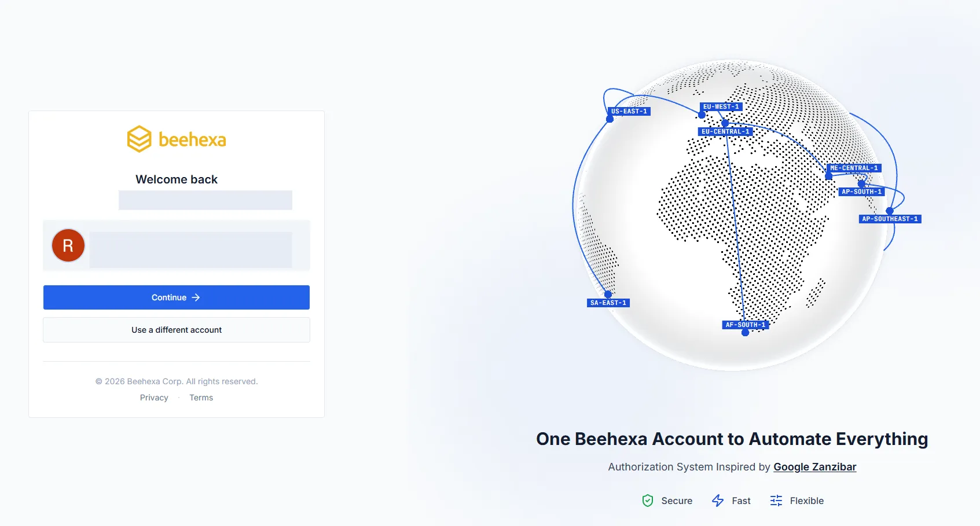Click the red R account avatar
This screenshot has width=980, height=526.
(x=68, y=245)
